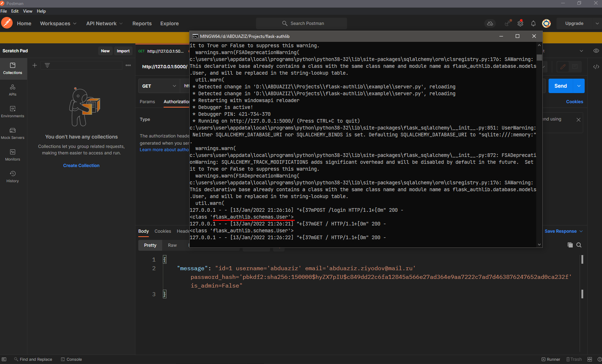The height and width of the screenshot is (364, 602).
Task: Open the History sidebar section
Action: (13, 176)
